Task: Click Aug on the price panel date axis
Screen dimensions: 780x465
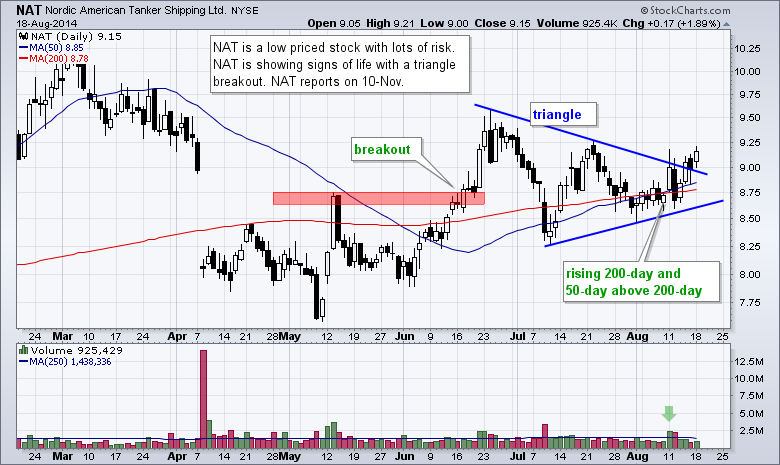Action: pyautogui.click(x=637, y=337)
